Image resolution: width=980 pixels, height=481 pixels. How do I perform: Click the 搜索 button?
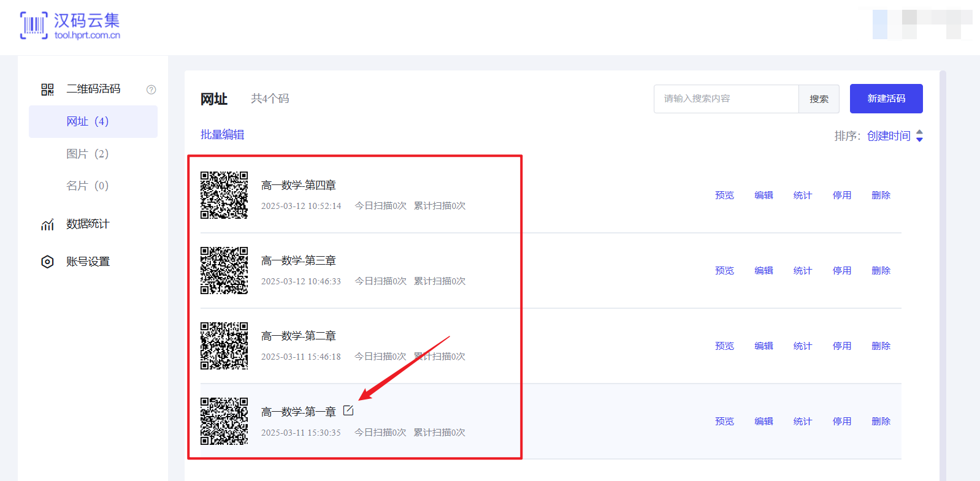(819, 99)
